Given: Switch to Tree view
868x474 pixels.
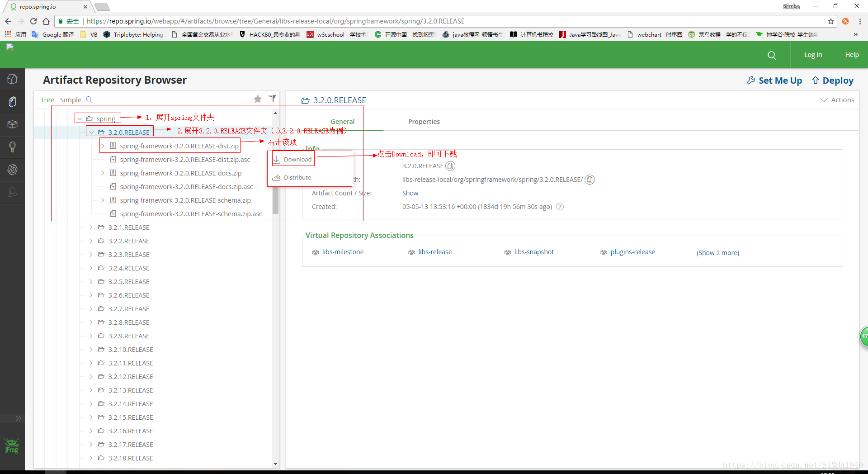Looking at the screenshot, I should coord(47,100).
